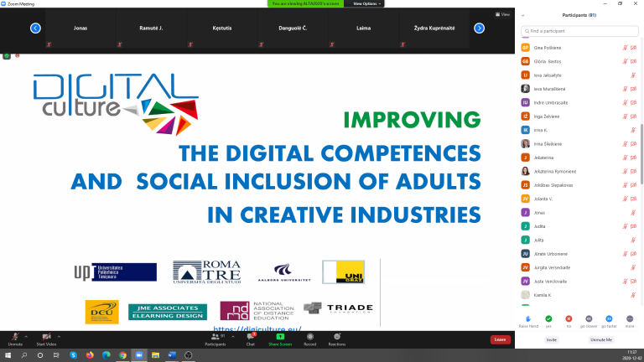Show previous video thumbnails with left arrow
The height and width of the screenshot is (362, 644).
pyautogui.click(x=35, y=28)
